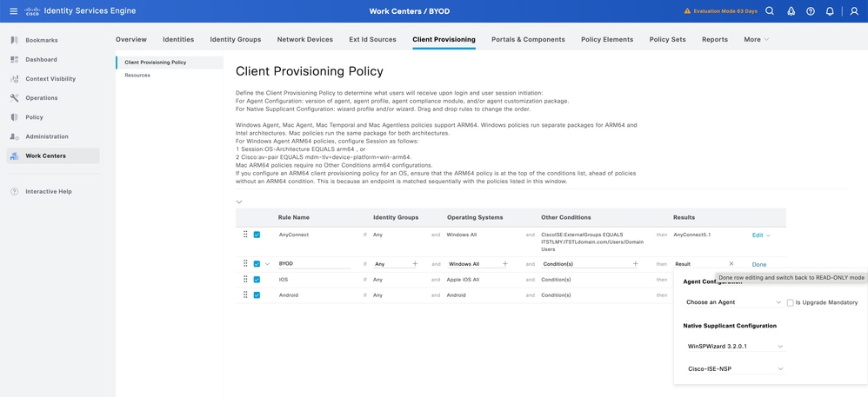This screenshot has height=397, width=868.
Task: Open Client Provisioning Policy submenu item
Action: [169, 63]
